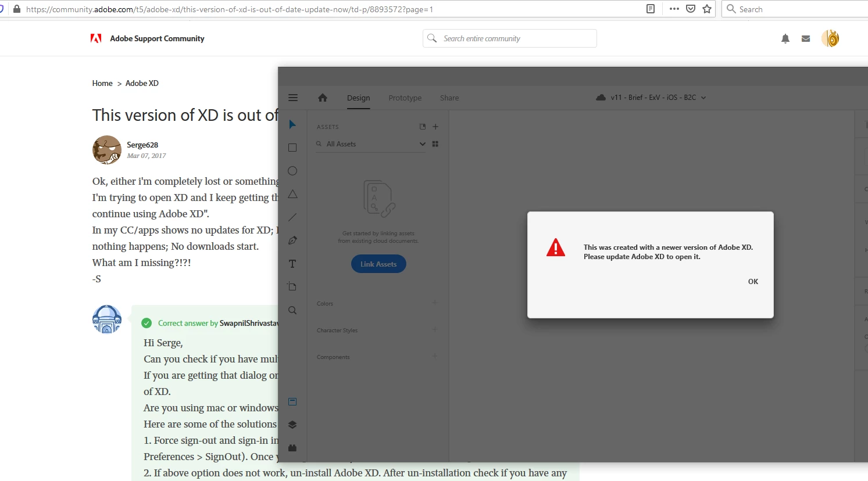The image size is (868, 481).
Task: Add a color with Colors plus icon
Action: coord(435,303)
